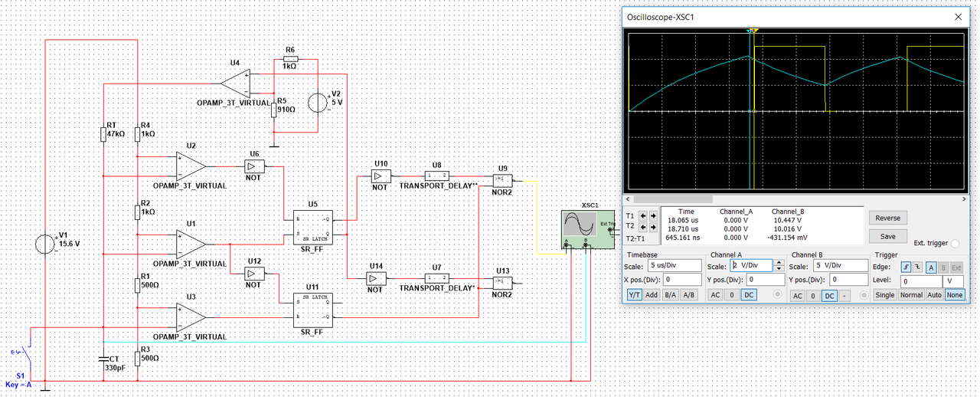Image resolution: width=980 pixels, height=397 pixels.
Task: Close the Oscilloscope-XSC1 window
Action: [x=957, y=15]
